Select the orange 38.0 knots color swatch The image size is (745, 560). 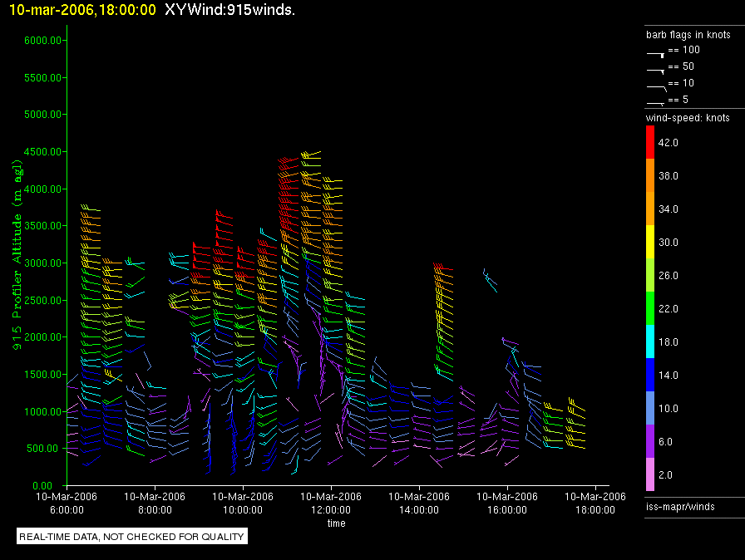tap(650, 176)
